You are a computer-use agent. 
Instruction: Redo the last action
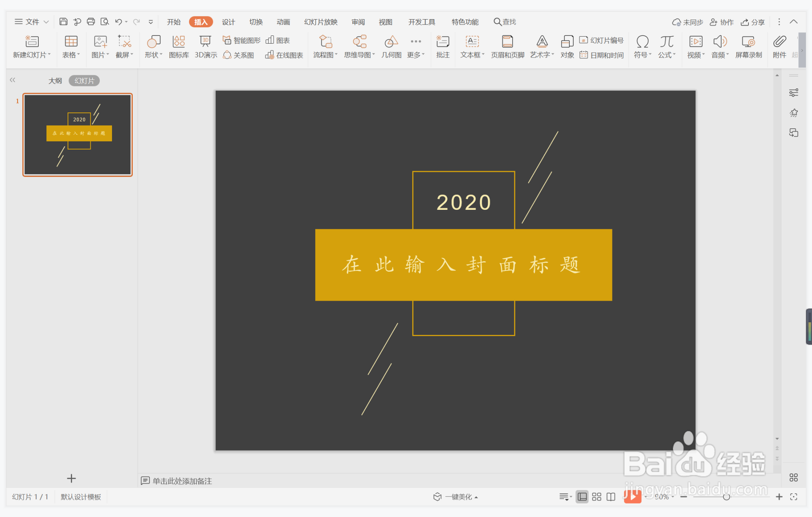pyautogui.click(x=136, y=22)
